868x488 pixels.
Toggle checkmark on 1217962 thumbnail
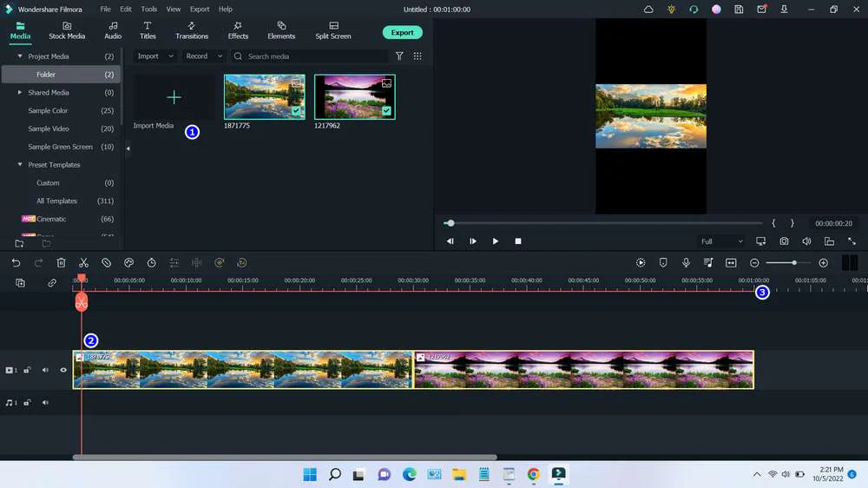click(386, 111)
